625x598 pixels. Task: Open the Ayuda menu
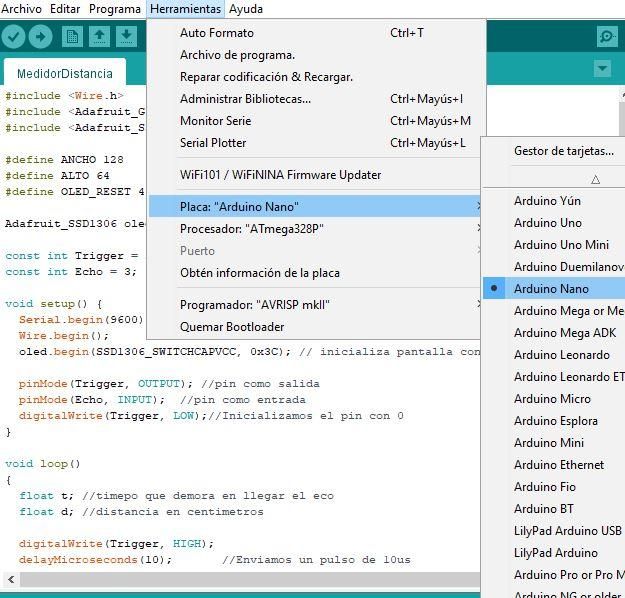[246, 9]
